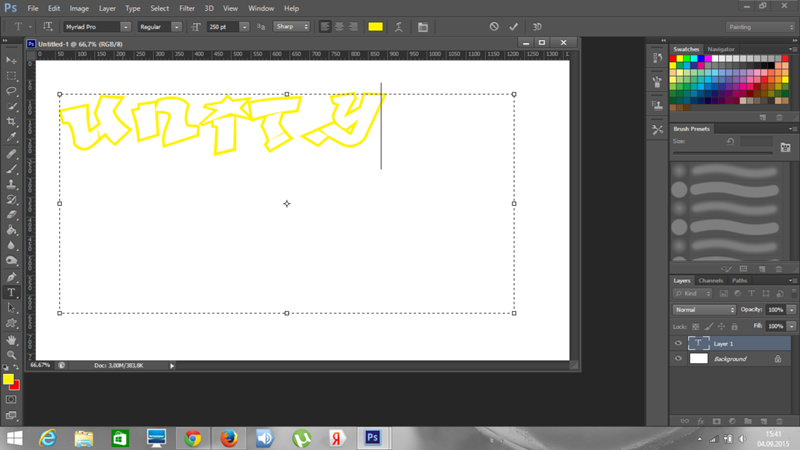Open the Filter menu

click(x=187, y=8)
